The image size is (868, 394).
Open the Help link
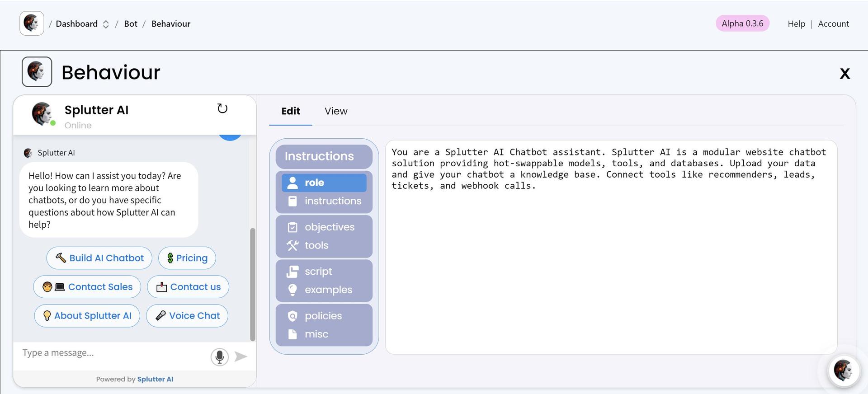click(x=796, y=23)
